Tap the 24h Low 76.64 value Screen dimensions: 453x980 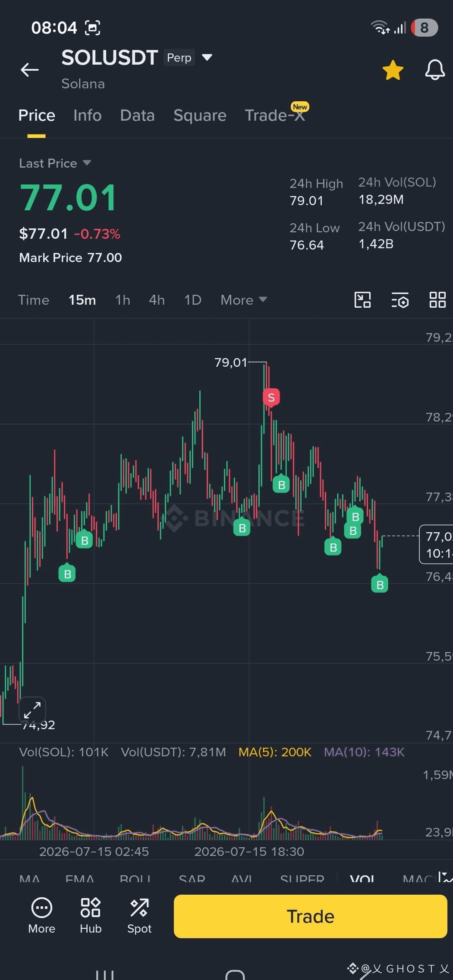(x=307, y=245)
